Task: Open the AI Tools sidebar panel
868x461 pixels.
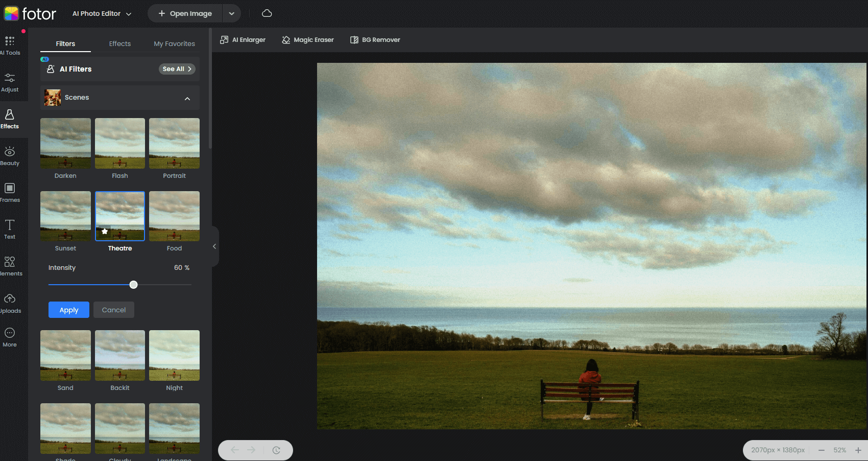Action: [10, 45]
